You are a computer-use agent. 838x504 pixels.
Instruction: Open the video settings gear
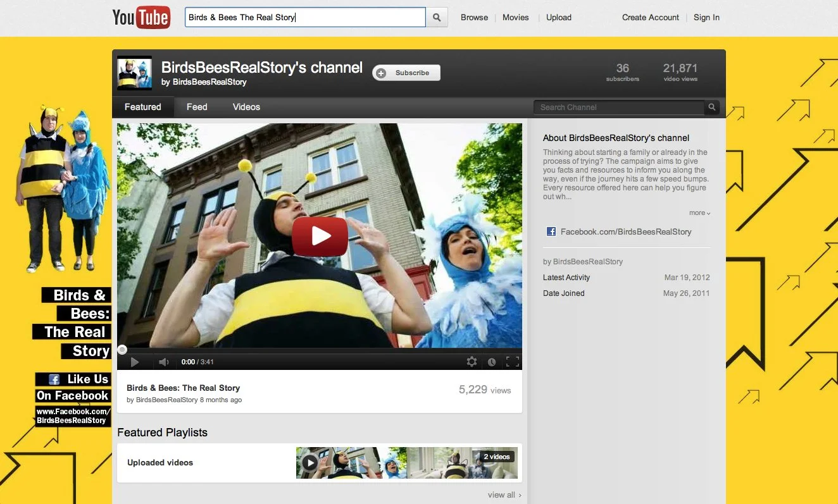(472, 362)
